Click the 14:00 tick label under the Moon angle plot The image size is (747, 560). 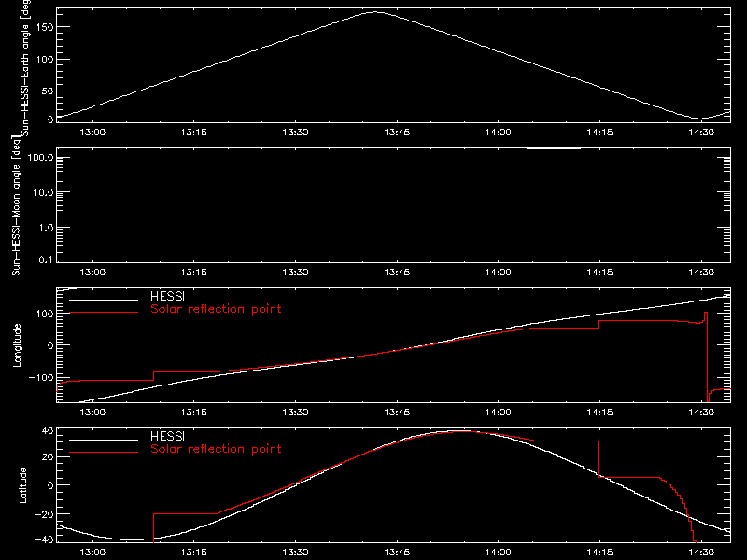point(499,273)
